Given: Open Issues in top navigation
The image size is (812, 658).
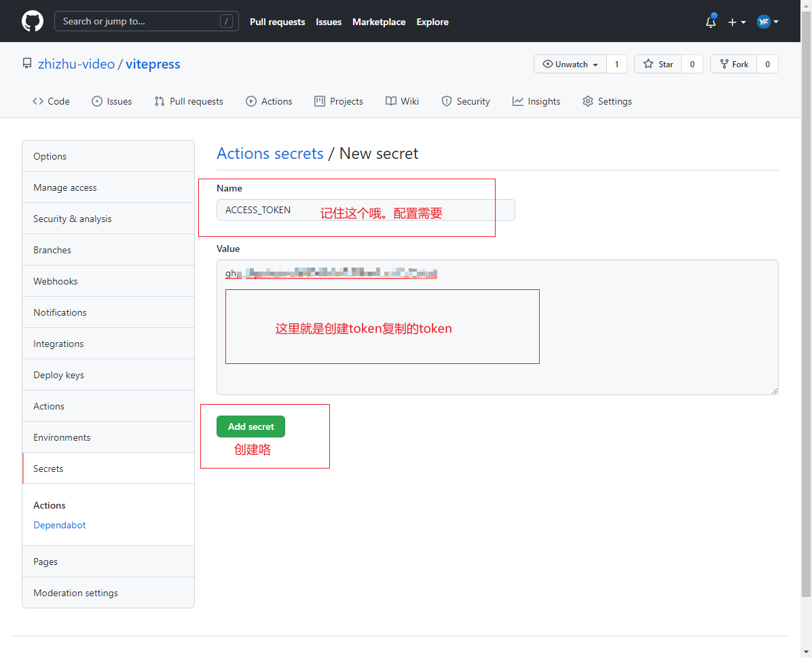Looking at the screenshot, I should 329,22.
